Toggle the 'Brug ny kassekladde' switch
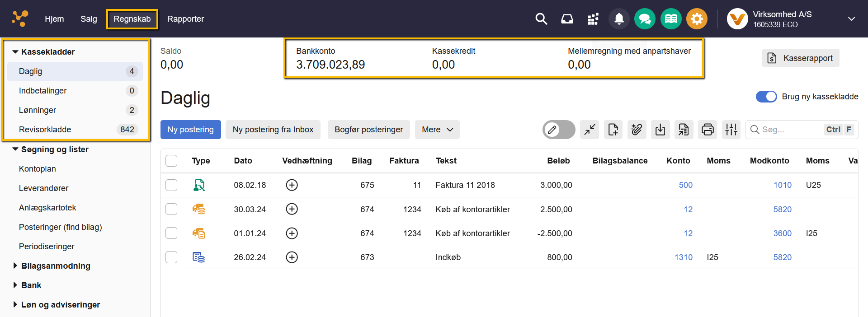 (x=766, y=97)
